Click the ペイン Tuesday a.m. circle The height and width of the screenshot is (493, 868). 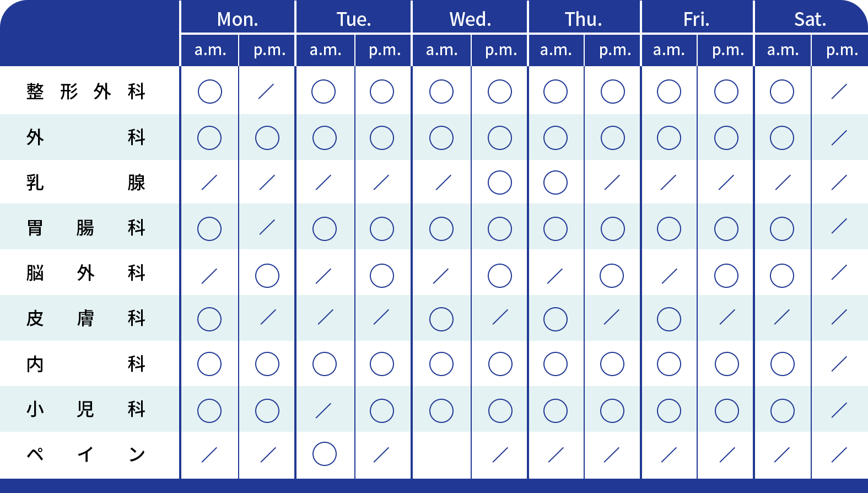324,454
